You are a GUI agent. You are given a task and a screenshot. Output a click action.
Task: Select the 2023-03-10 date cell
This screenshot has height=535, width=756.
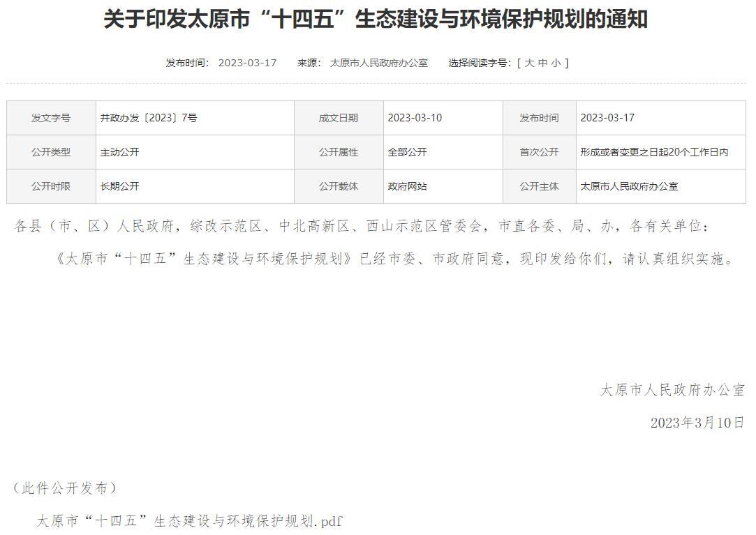pos(443,118)
